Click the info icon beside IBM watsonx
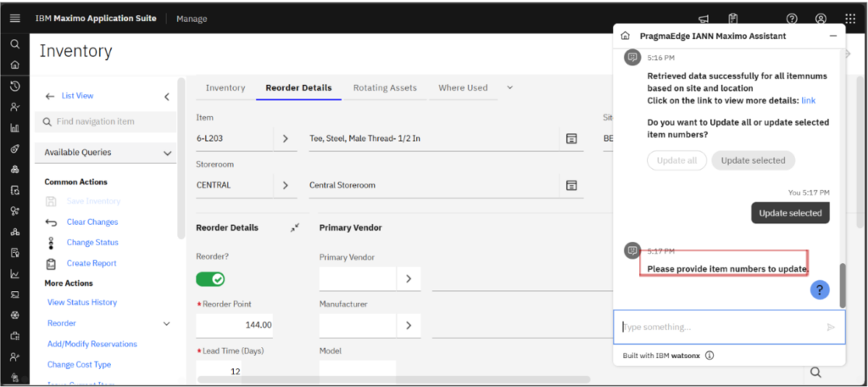The height and width of the screenshot is (387, 868). tap(709, 356)
